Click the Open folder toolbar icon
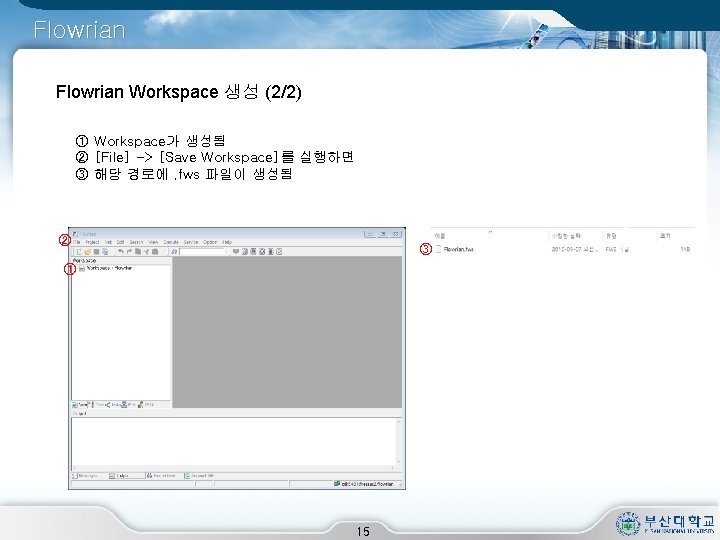The image size is (720, 540). click(88, 252)
